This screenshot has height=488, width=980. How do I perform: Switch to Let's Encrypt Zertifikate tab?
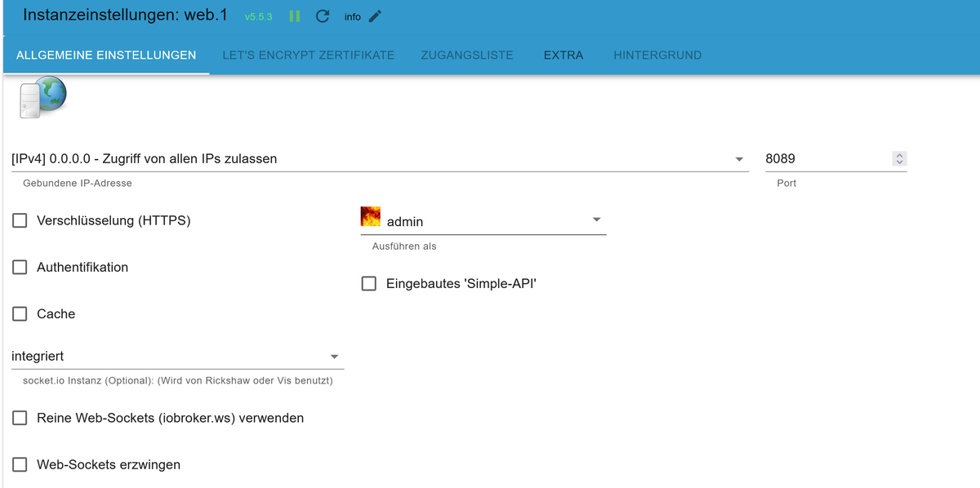click(x=308, y=55)
